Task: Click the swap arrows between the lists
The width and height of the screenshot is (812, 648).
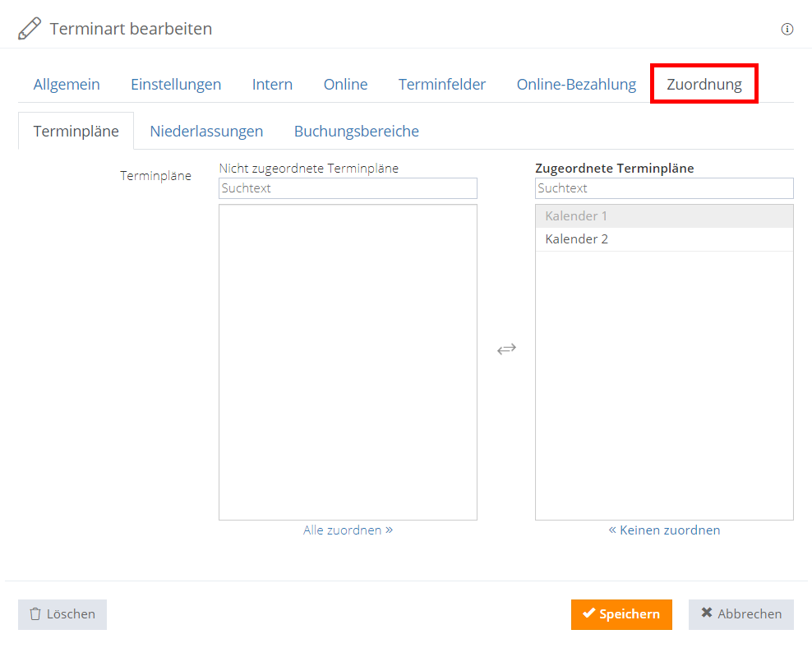Action: tap(506, 349)
